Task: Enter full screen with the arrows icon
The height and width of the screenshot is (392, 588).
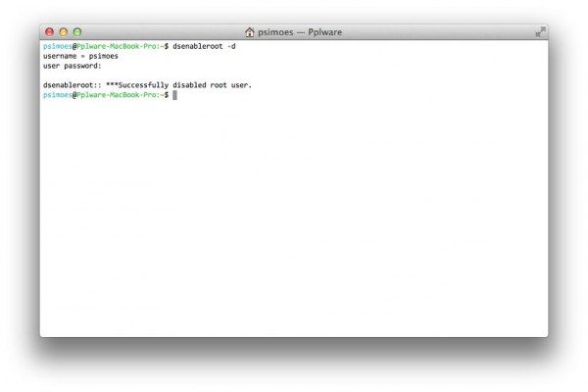Action: [x=540, y=32]
